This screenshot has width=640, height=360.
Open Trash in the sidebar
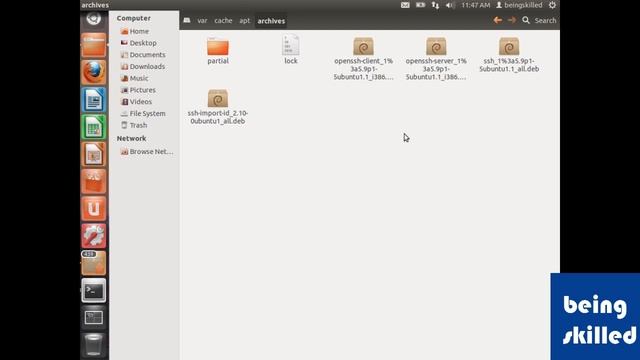click(x=134, y=125)
